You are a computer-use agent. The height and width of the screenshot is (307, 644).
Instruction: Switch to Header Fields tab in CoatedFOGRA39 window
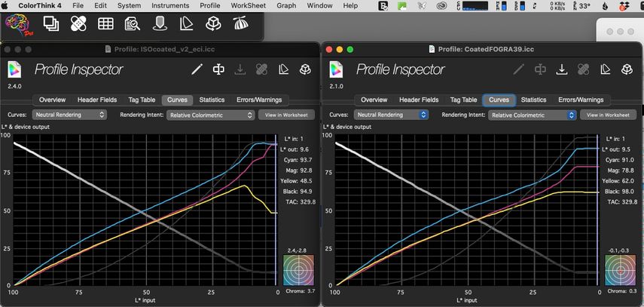pyautogui.click(x=419, y=100)
